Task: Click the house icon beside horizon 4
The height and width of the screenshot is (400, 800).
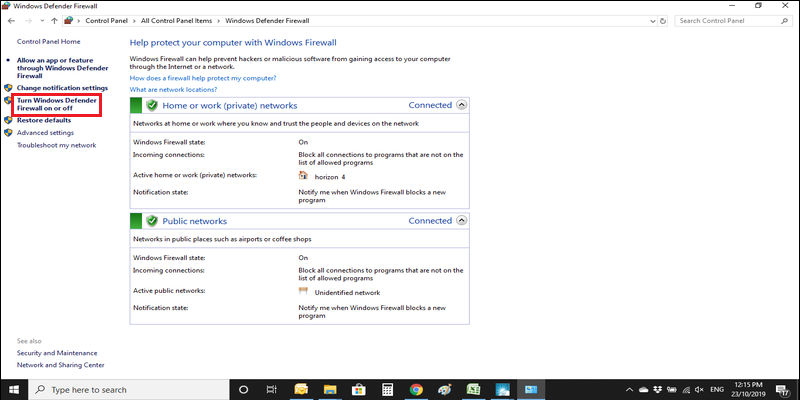Action: [303, 176]
